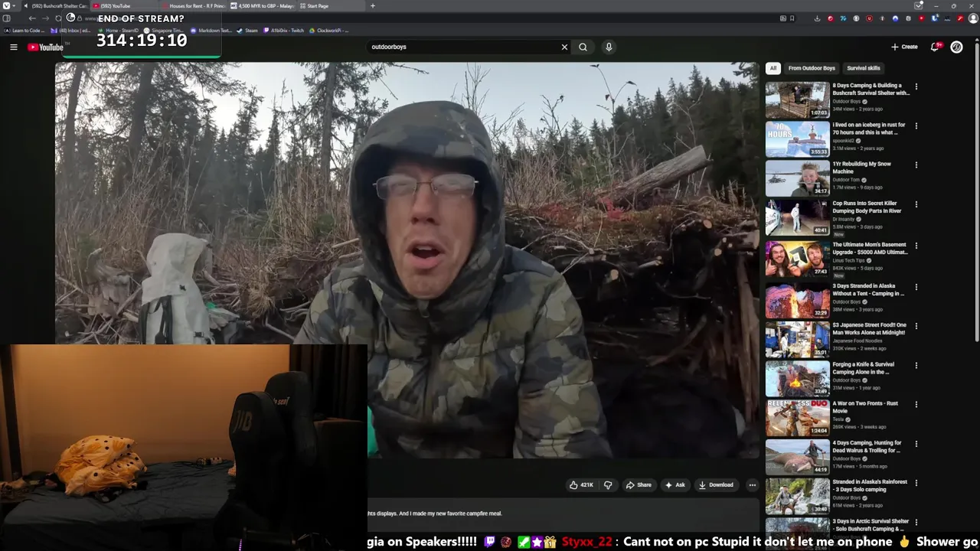Open a new browser tab
This screenshot has width=980, height=551.
coord(373,6)
